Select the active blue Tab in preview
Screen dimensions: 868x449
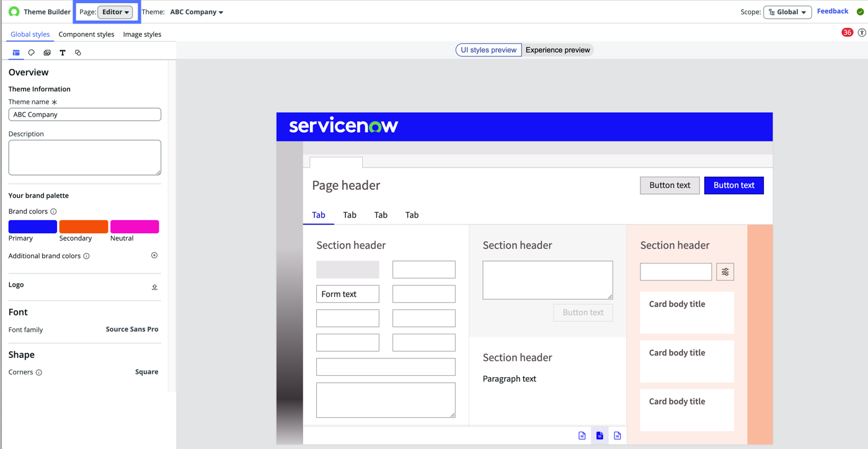(319, 215)
